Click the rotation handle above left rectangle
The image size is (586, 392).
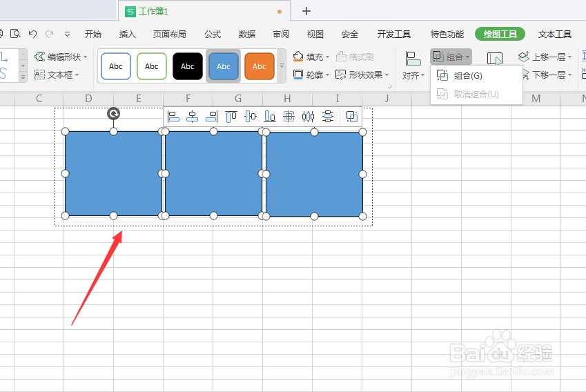pyautogui.click(x=114, y=114)
